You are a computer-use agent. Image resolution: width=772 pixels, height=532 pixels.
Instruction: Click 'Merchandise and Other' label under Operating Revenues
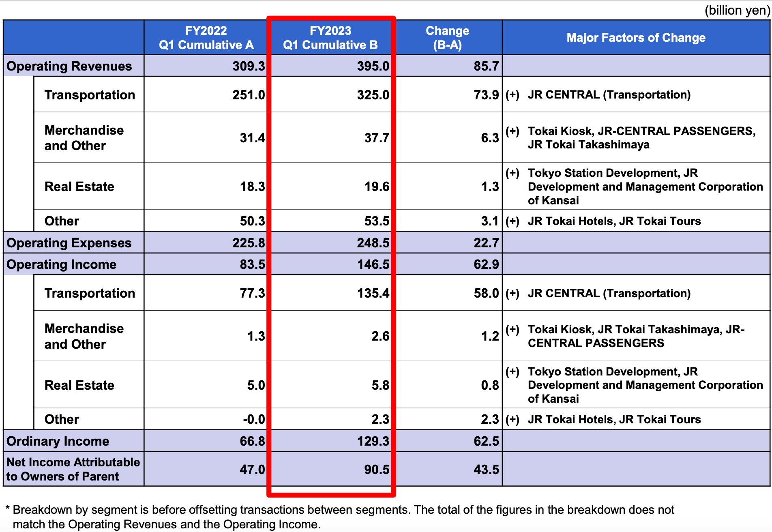[84, 138]
